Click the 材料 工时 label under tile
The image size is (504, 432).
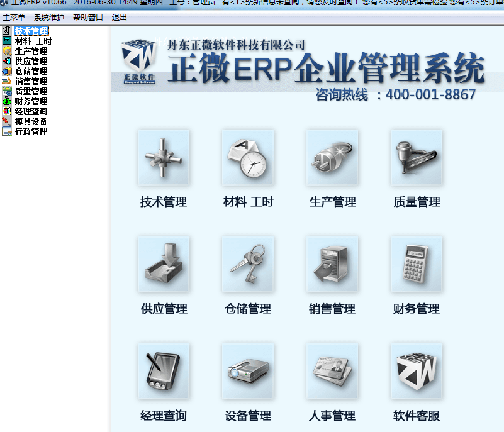[x=248, y=202]
